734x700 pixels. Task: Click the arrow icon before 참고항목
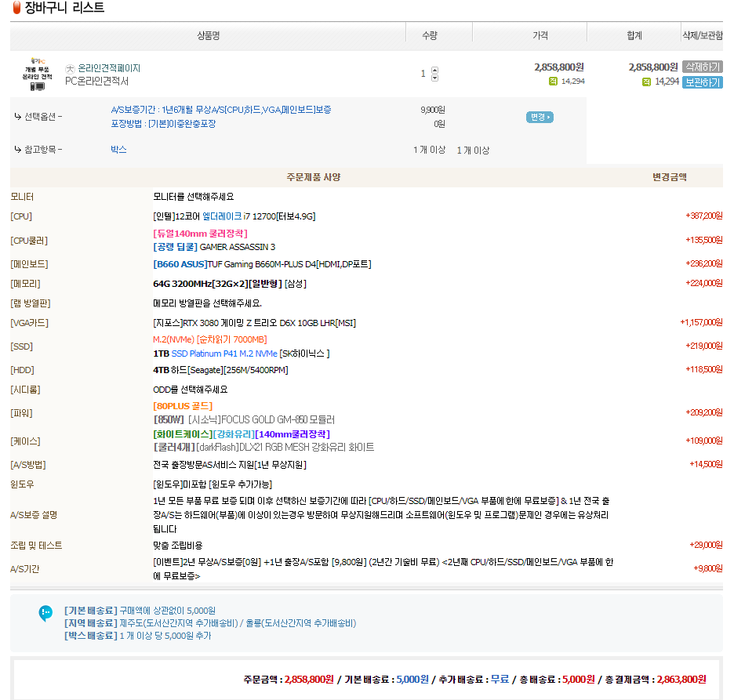pyautogui.click(x=18, y=149)
